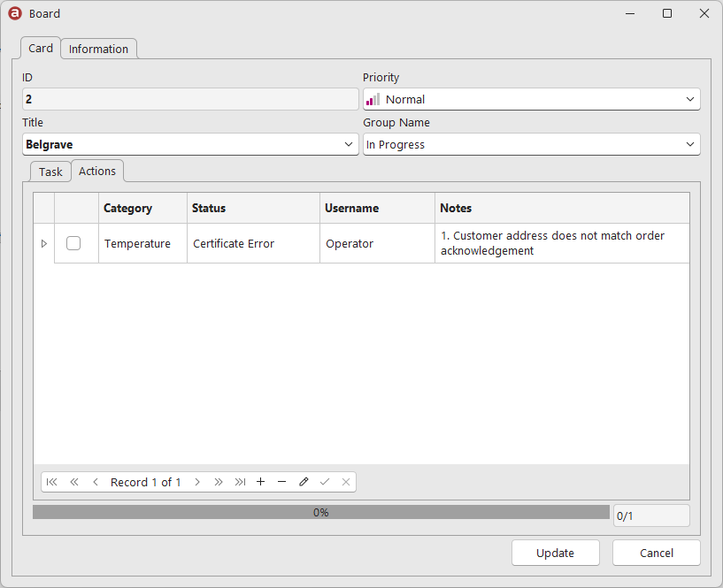Click the 0% progress bar
Screen dimensions: 723x588
(x=321, y=512)
